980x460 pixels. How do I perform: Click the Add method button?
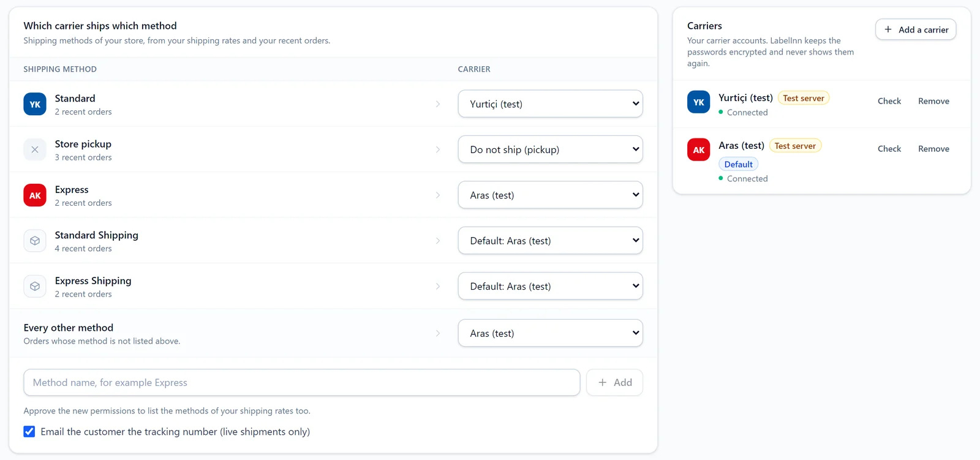(x=614, y=382)
